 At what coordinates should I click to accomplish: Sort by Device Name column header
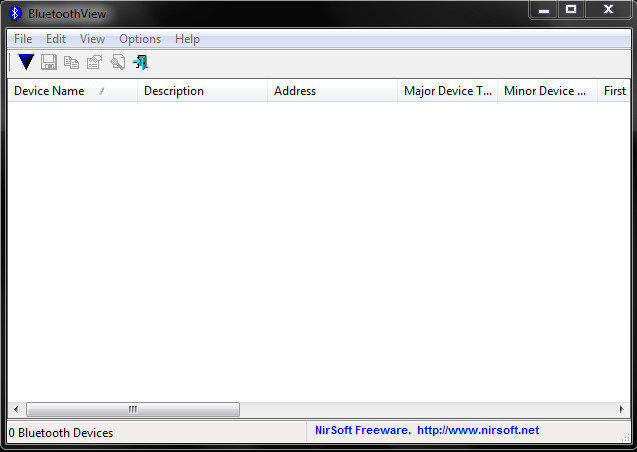click(x=72, y=91)
